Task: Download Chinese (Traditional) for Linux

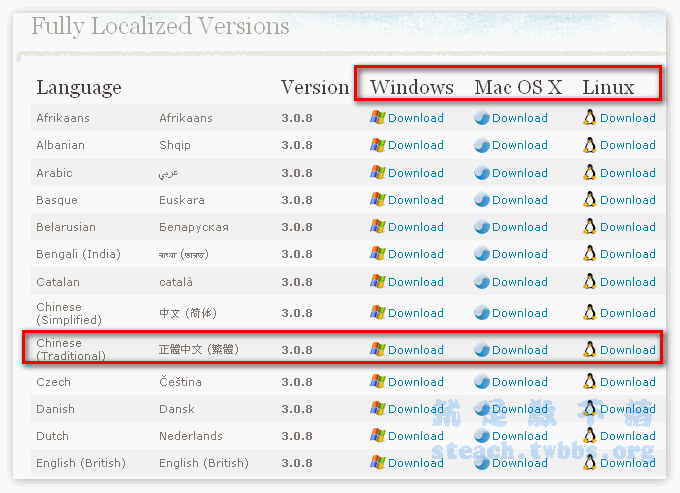Action: point(628,350)
